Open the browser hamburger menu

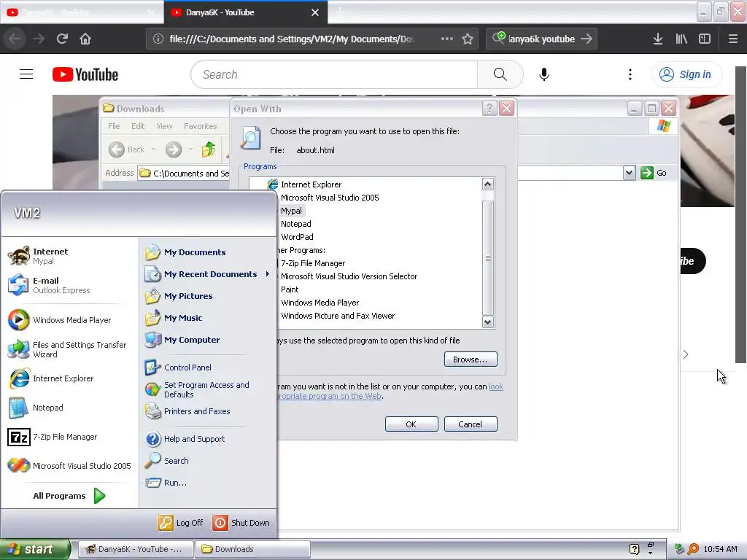(x=732, y=39)
